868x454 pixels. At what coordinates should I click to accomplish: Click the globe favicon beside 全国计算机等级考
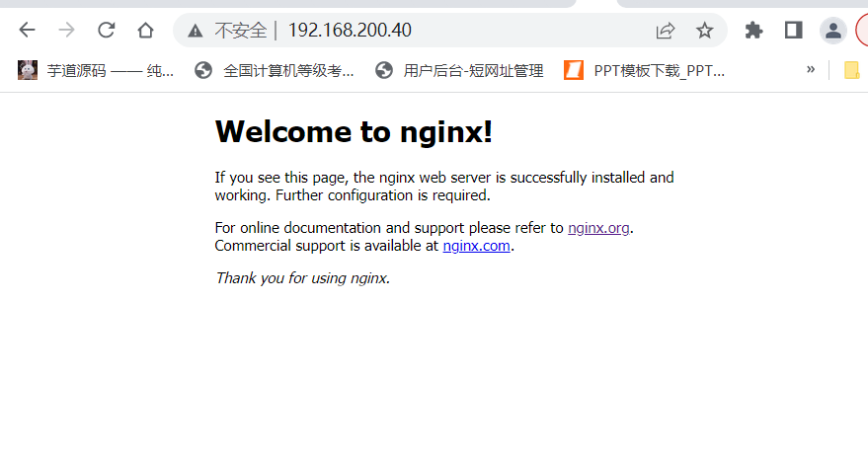(x=203, y=70)
